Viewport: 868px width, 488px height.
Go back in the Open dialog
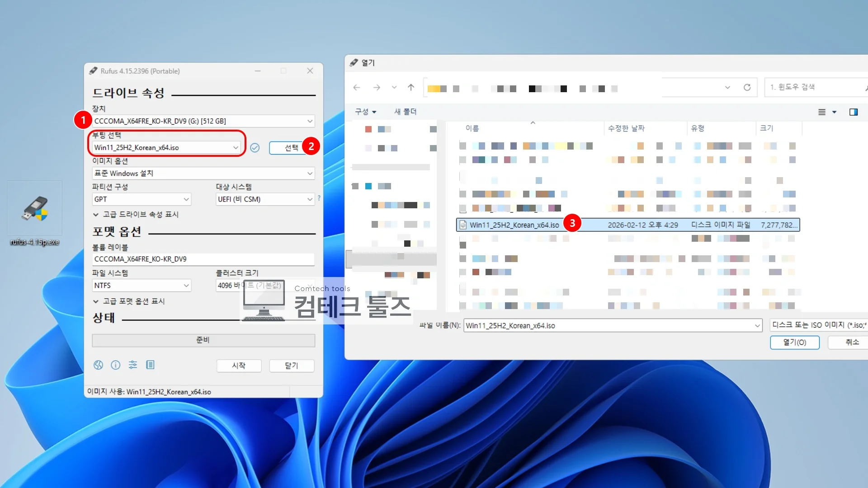[357, 88]
